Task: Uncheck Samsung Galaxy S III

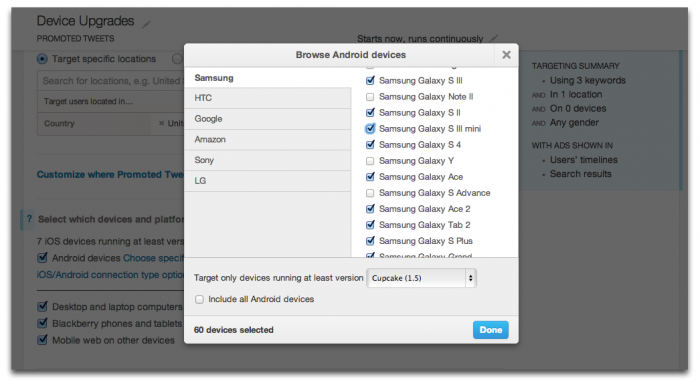Action: (370, 80)
